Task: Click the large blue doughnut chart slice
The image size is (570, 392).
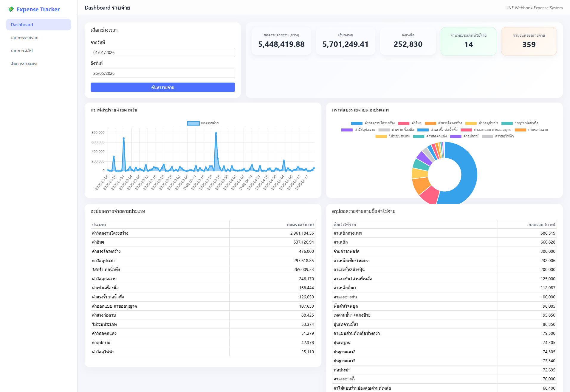Action: (469, 176)
